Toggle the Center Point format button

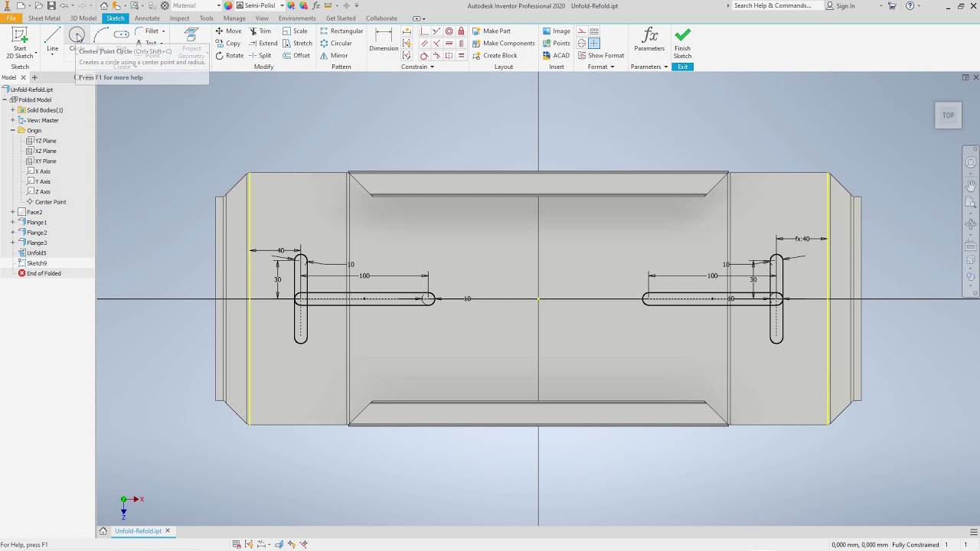click(594, 44)
